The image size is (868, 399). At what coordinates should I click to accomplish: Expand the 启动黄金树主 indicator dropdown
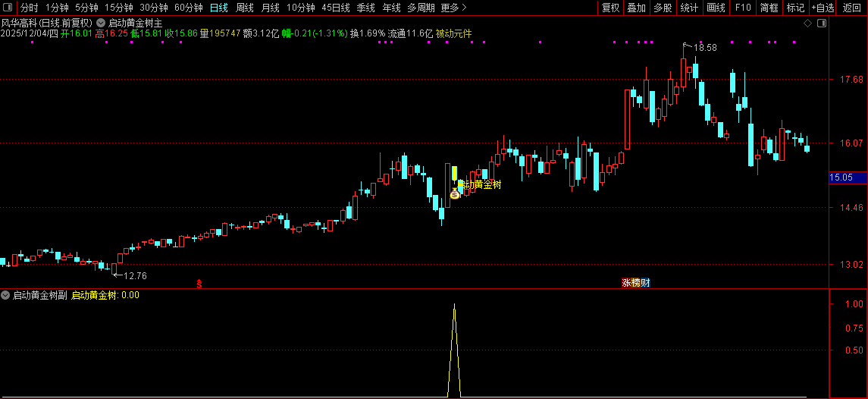100,24
